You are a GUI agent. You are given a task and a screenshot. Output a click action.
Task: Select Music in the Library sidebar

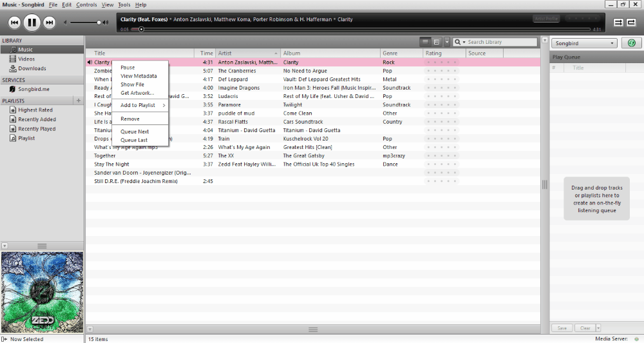[x=42, y=50]
